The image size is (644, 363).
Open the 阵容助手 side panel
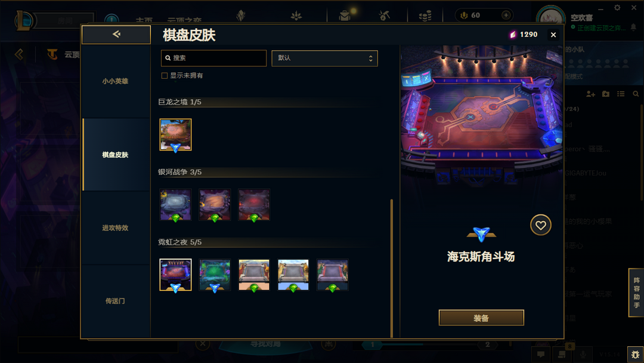[x=636, y=293]
